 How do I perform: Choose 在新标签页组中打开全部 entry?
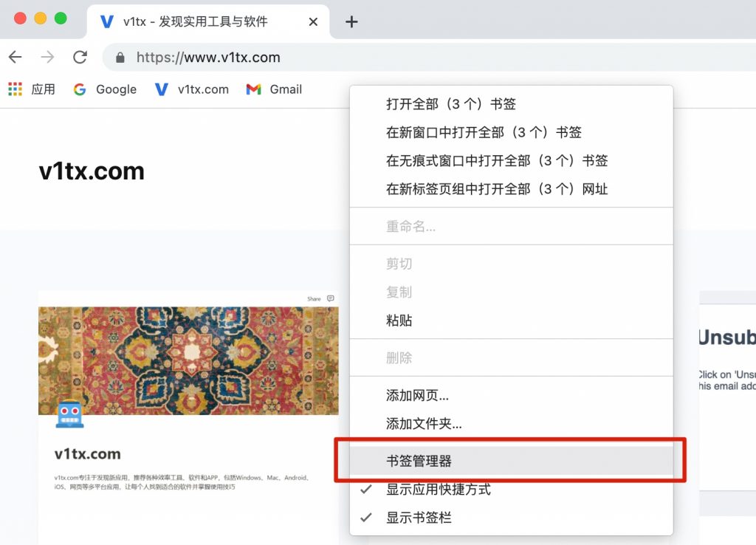pos(511,189)
